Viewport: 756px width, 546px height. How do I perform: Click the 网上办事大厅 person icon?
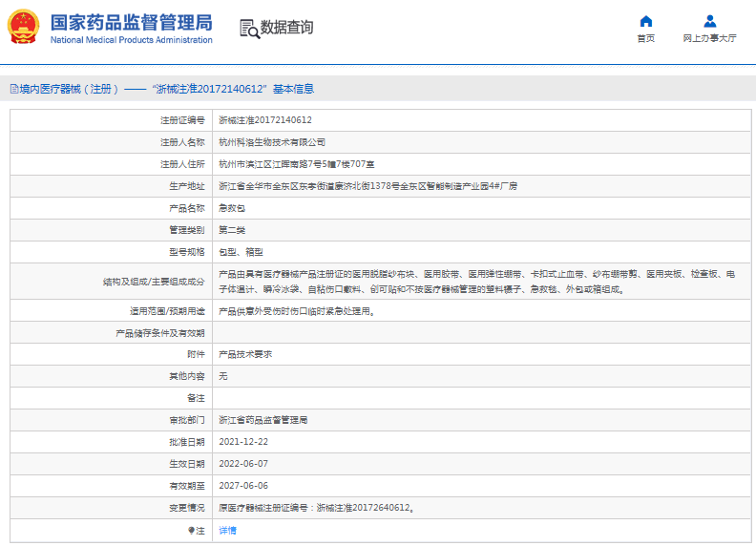pyautogui.click(x=709, y=21)
